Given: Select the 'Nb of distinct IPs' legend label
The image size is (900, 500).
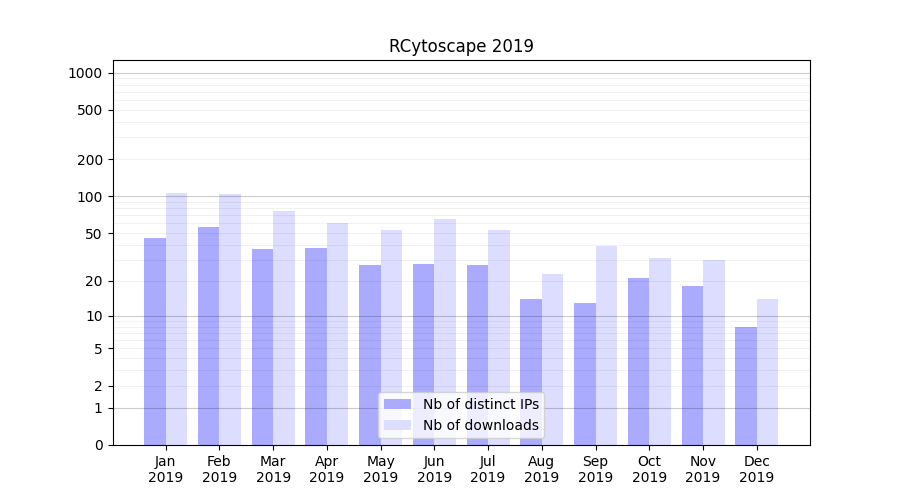Looking at the screenshot, I should (x=480, y=404).
